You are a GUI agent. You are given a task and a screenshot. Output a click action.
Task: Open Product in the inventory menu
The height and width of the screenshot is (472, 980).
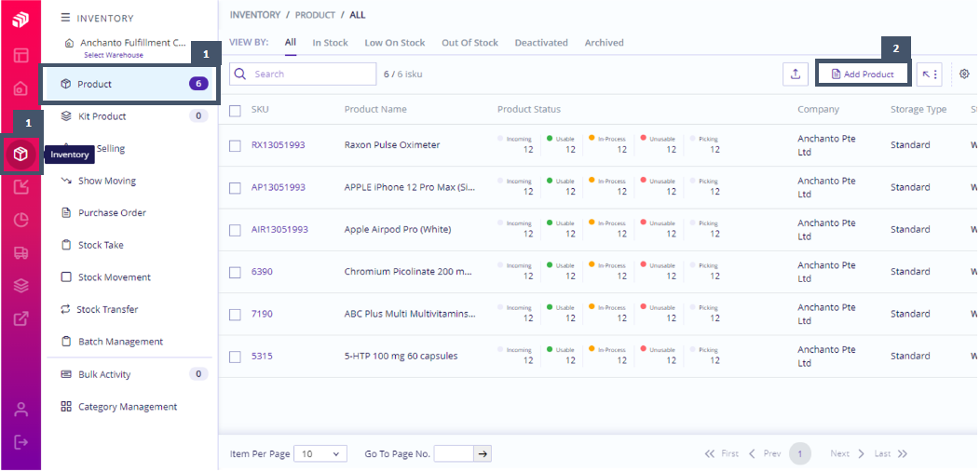(x=129, y=85)
